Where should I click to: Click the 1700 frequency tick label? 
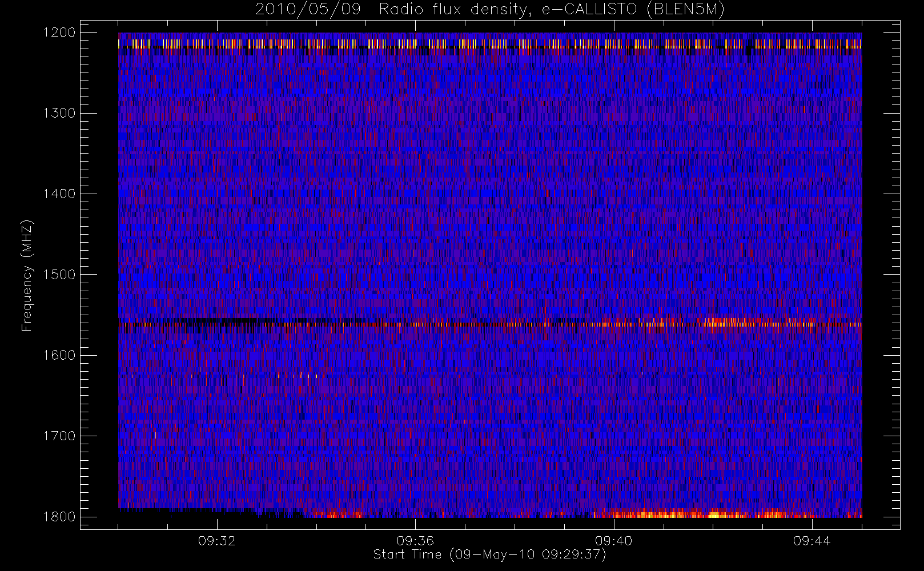(x=59, y=436)
